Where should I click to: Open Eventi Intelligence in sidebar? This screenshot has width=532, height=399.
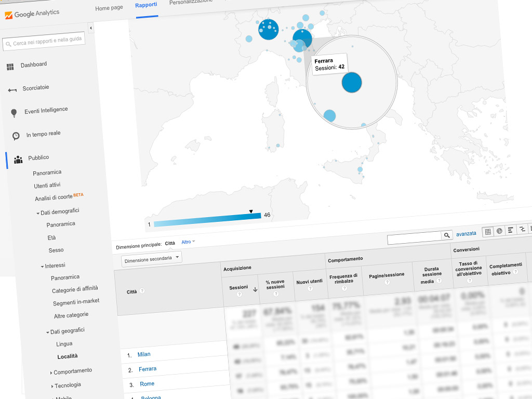[x=46, y=110]
